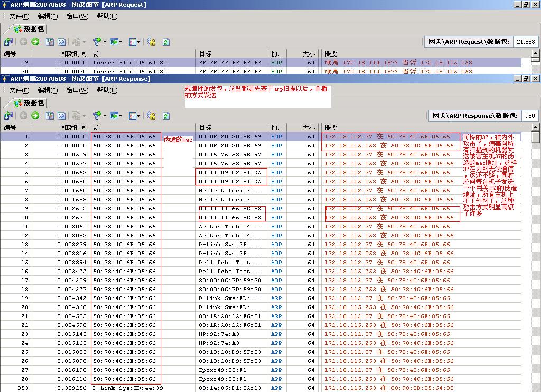Click the refresh icon in ARP Request toolbar

[x=166, y=42]
